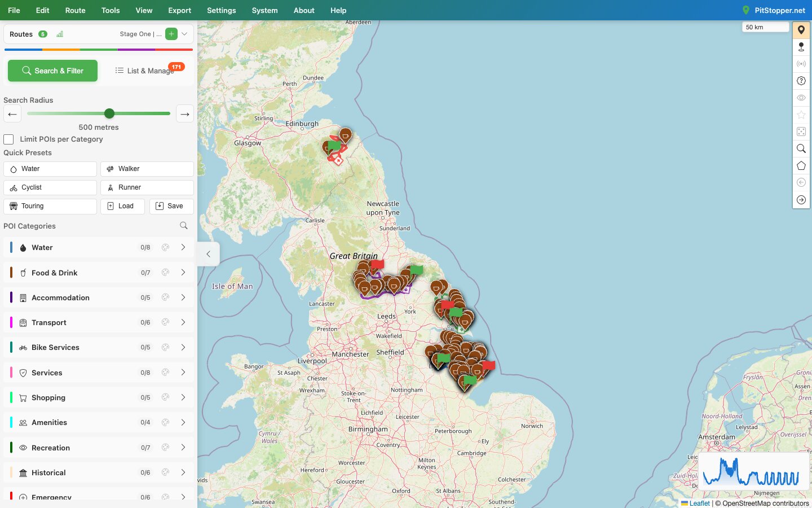812x508 pixels.
Task: Open colour palette for Accommodation category
Action: coord(165,297)
